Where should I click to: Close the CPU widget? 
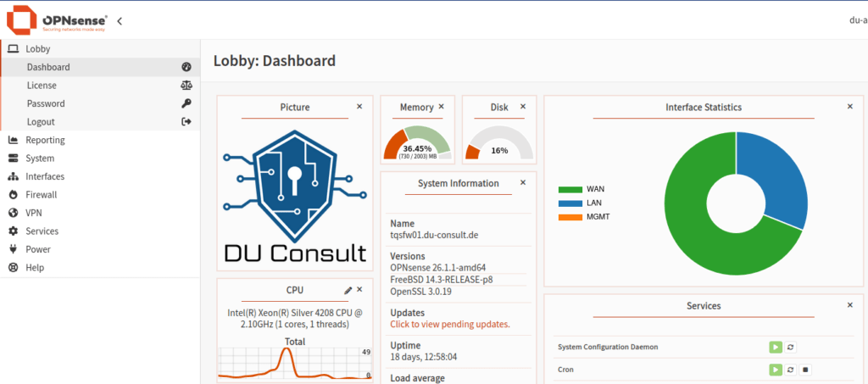pyautogui.click(x=359, y=289)
